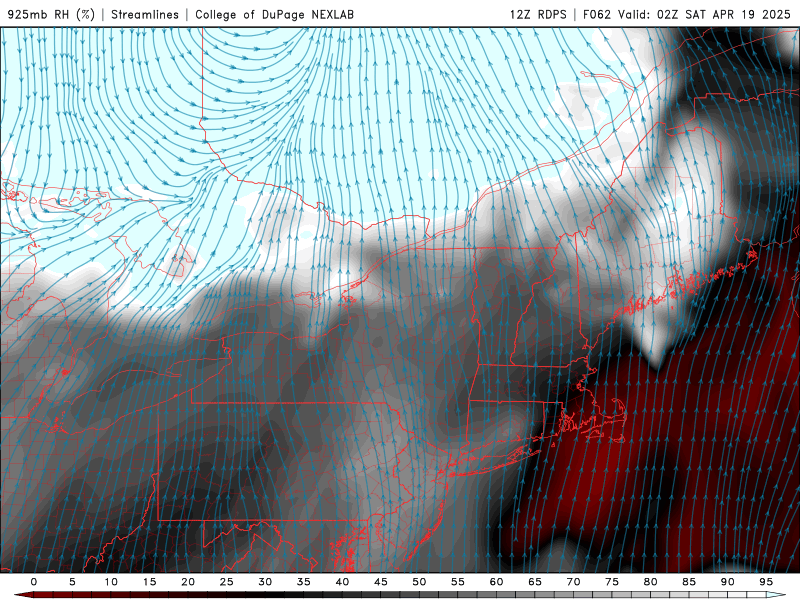Click the '90' tick label on the scale
This screenshot has width=800, height=600.
coord(728,582)
